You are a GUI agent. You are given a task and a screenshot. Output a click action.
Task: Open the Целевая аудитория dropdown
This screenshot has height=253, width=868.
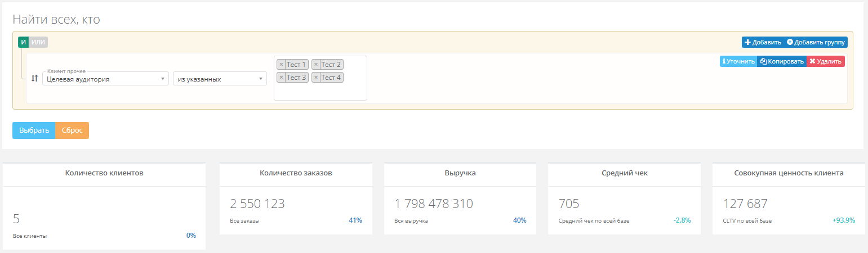[x=106, y=79]
